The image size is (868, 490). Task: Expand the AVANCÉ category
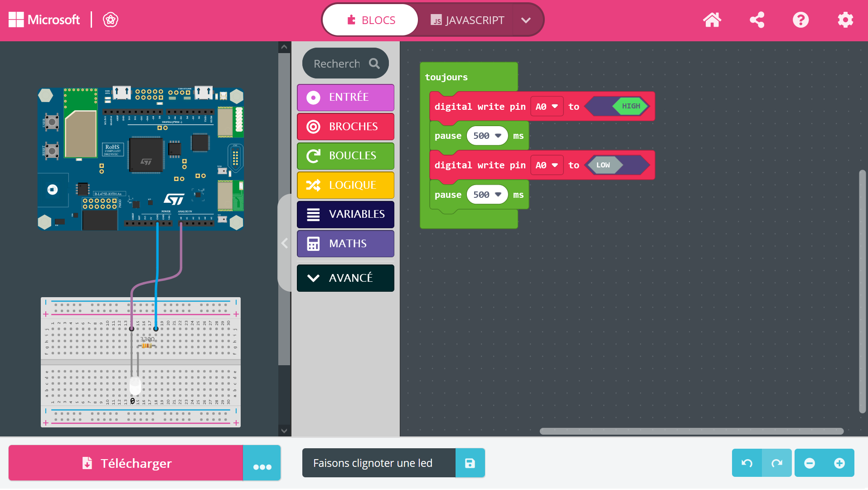(345, 278)
